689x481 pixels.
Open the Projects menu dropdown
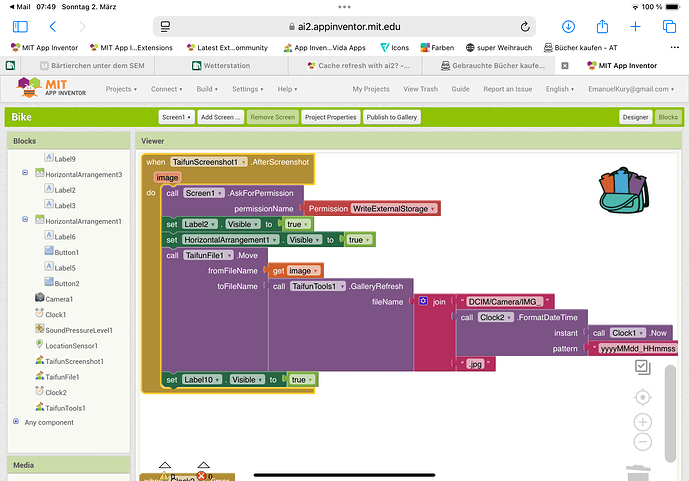tap(121, 89)
